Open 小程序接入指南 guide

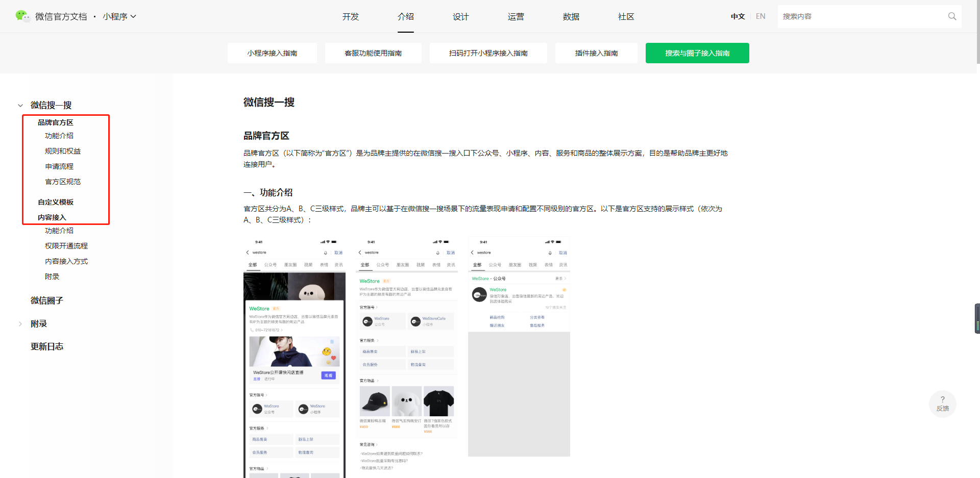pos(272,53)
